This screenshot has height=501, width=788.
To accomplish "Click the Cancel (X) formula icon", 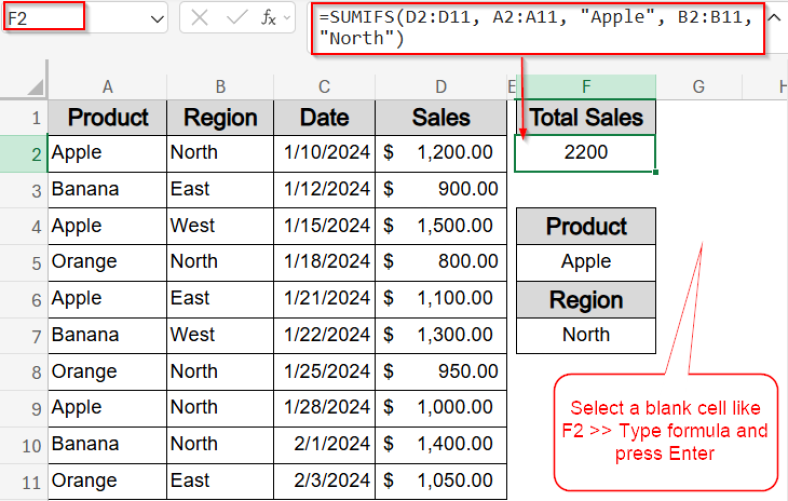I will (200, 18).
